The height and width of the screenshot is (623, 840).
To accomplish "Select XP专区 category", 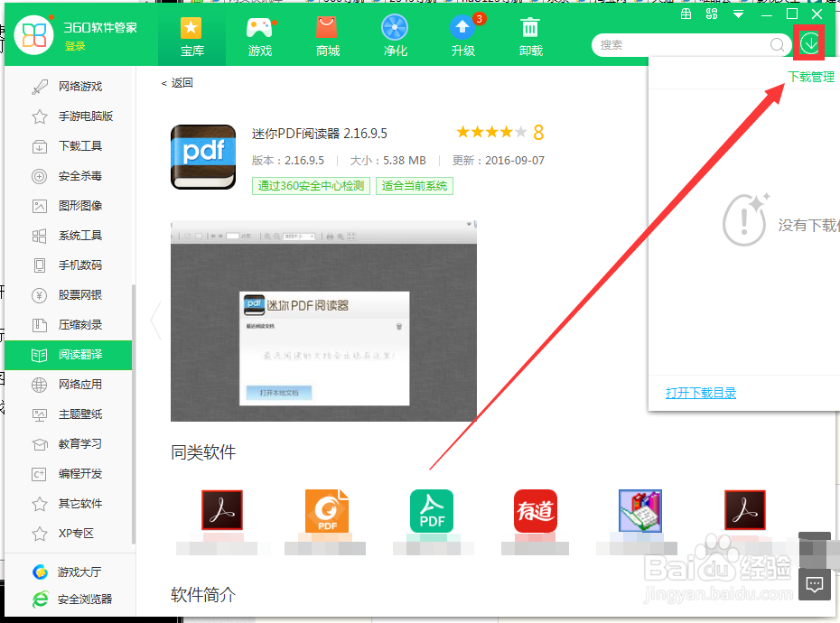I will pyautogui.click(x=68, y=534).
